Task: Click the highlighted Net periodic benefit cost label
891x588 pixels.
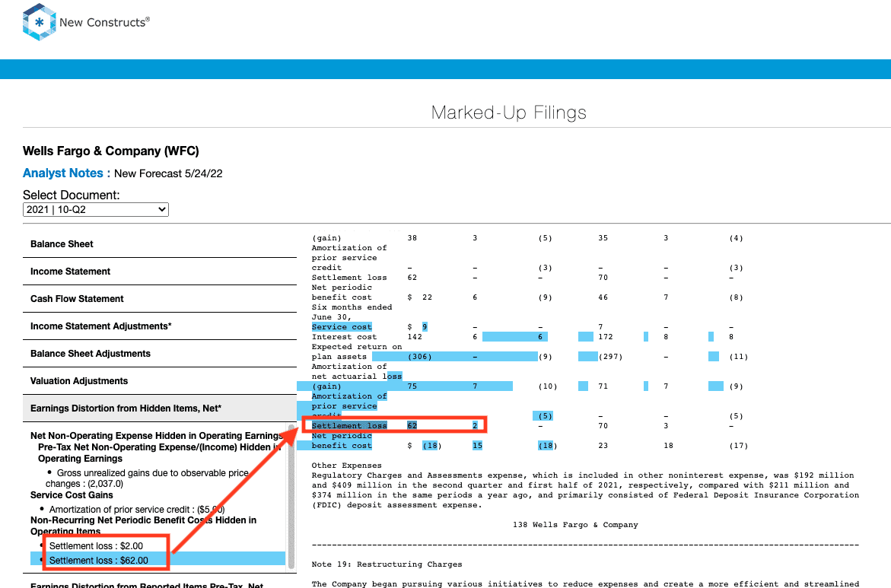Action: [342, 441]
